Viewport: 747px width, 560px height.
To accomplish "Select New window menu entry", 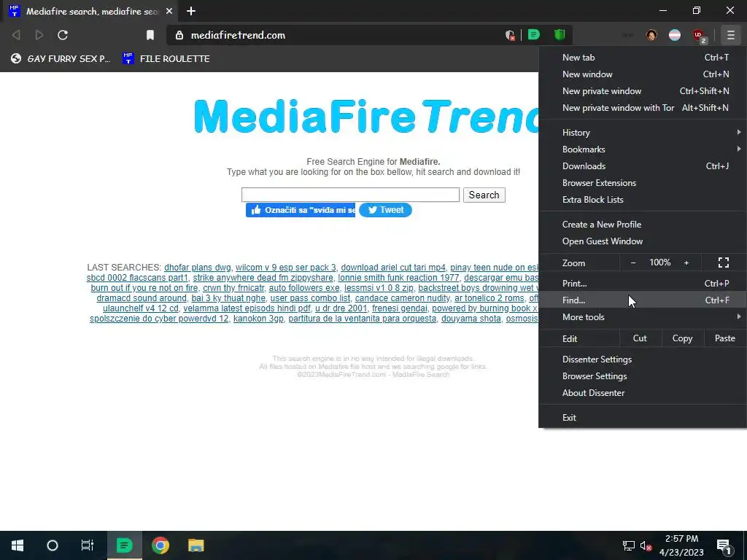I will [x=643, y=74].
